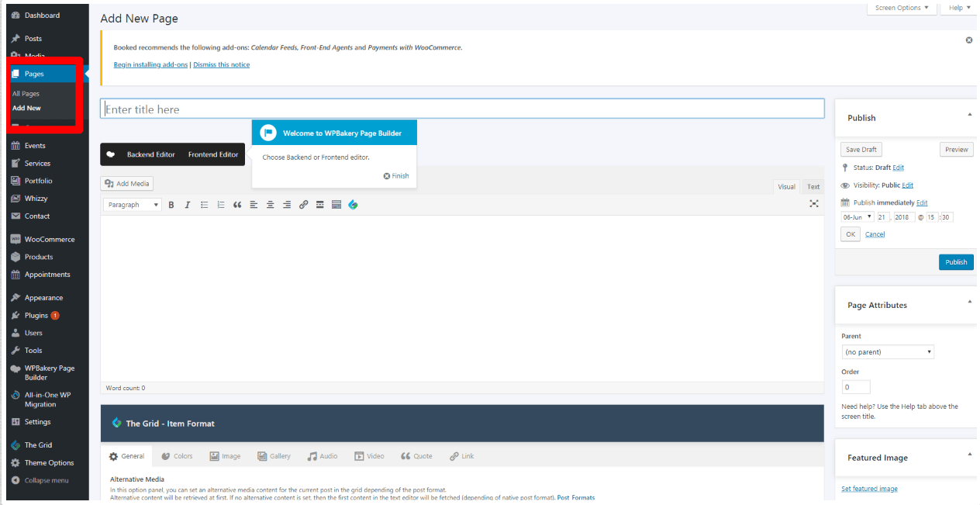Click the Order number field
Viewport: 980px width, 505px height.
click(856, 387)
